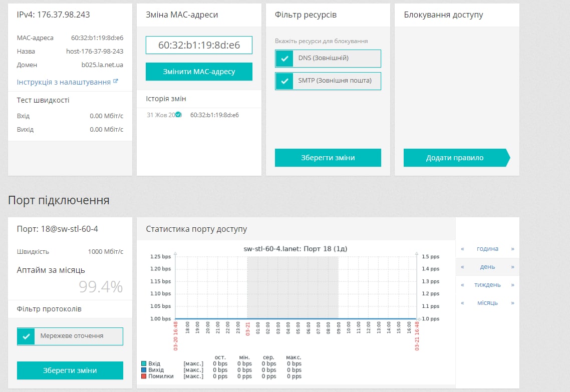Switch graph period to місяць
The height and width of the screenshot is (392, 570).
coord(487,303)
